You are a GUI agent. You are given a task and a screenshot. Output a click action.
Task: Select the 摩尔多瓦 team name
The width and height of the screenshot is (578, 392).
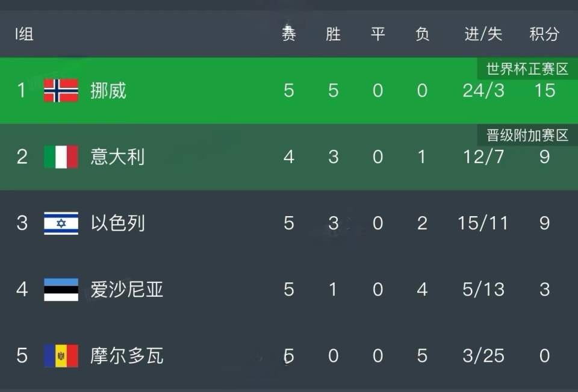tap(126, 356)
